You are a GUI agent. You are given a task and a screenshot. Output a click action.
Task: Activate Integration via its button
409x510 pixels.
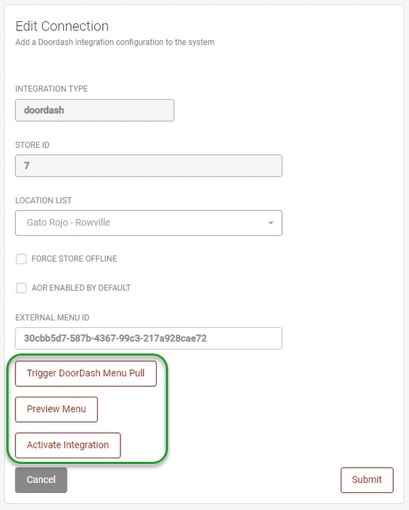coord(68,445)
